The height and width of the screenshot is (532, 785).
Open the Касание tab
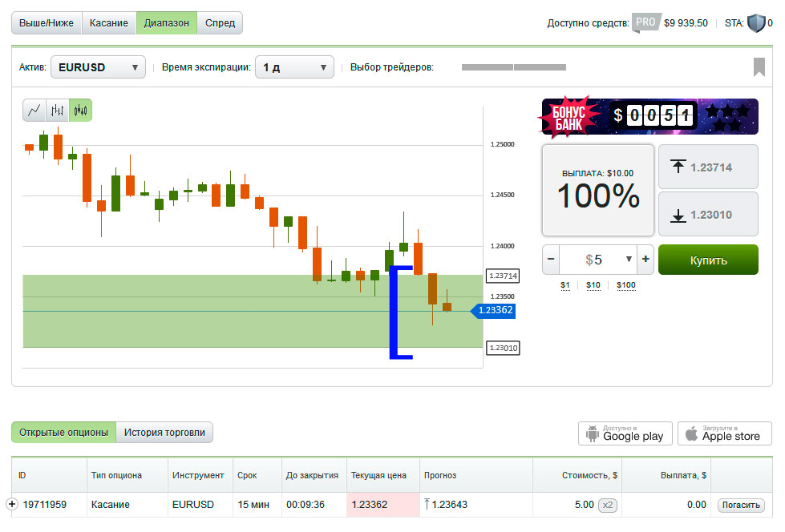tap(108, 23)
